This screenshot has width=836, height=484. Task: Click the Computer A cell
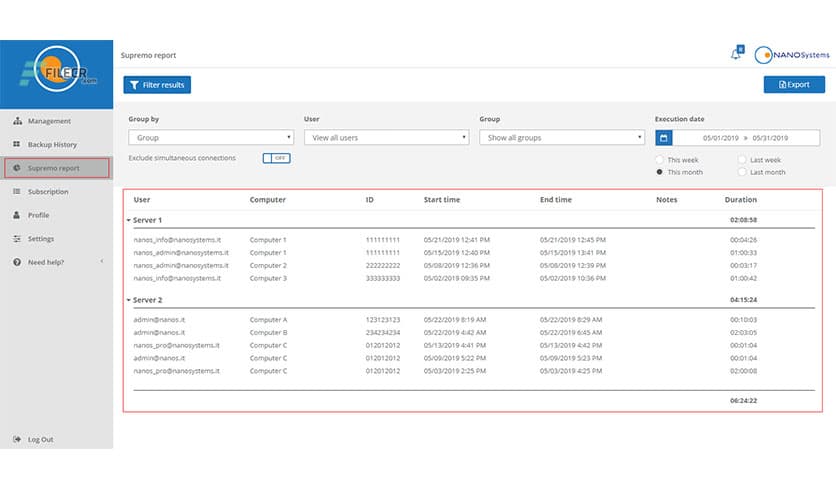coord(268,320)
